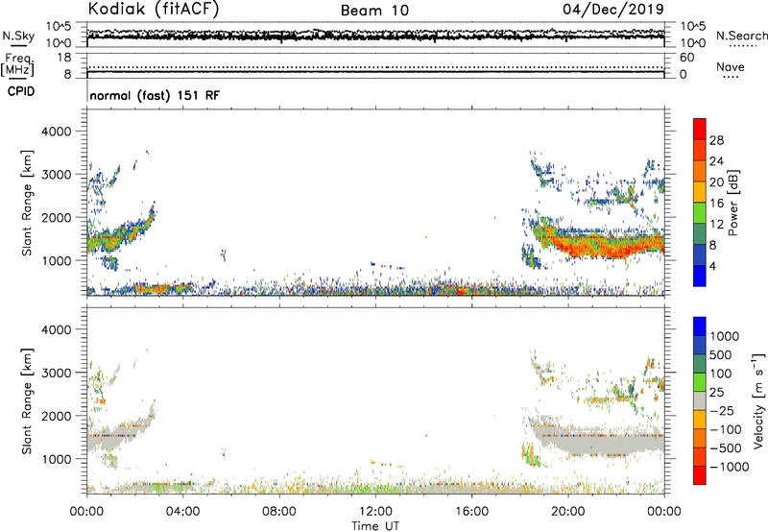Click the '1000' tick on velocity colorbar
The width and height of the screenshot is (768, 532).
[x=725, y=336]
